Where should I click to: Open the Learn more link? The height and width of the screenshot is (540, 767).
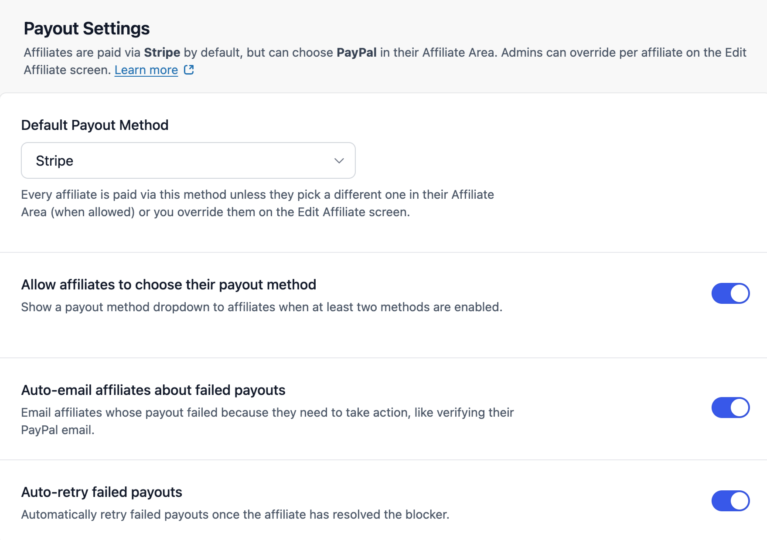click(146, 70)
